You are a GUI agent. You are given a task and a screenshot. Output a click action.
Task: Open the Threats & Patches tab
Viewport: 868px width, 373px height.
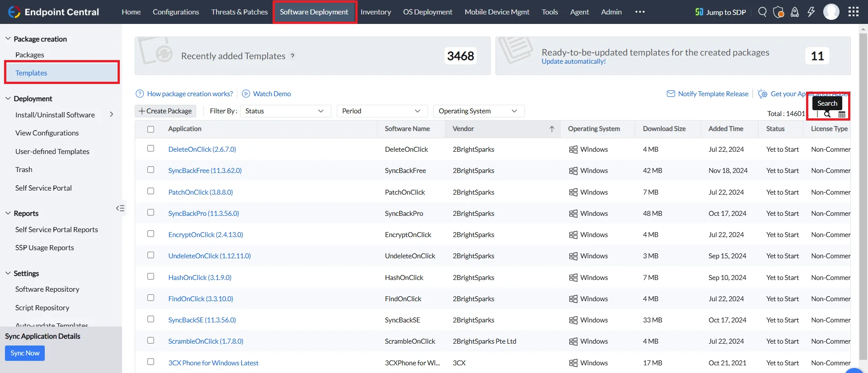coord(240,12)
